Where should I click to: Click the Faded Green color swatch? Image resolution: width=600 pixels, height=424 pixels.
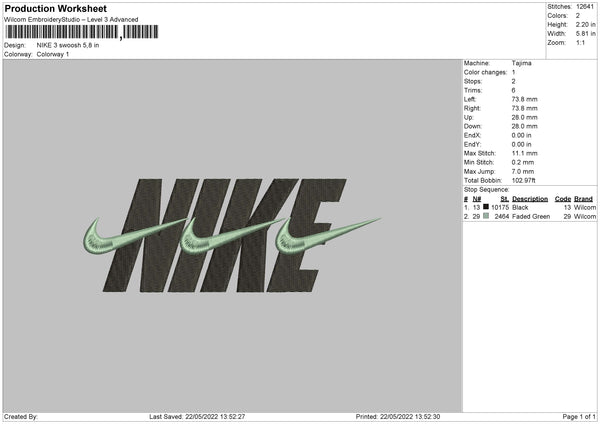pos(486,216)
